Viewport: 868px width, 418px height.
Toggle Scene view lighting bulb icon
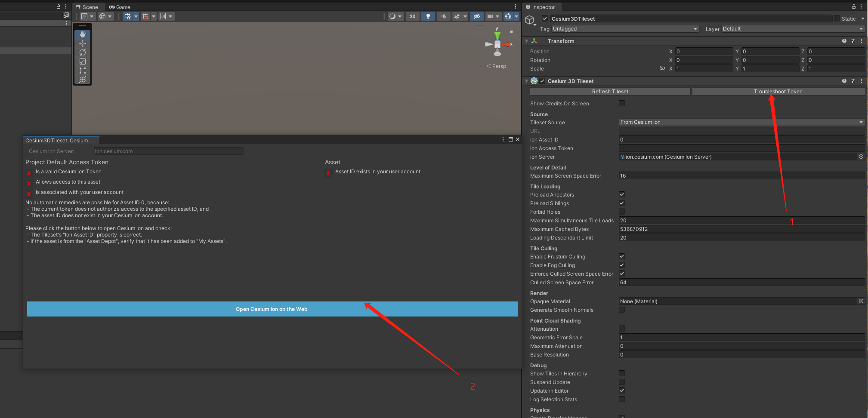pyautogui.click(x=428, y=16)
